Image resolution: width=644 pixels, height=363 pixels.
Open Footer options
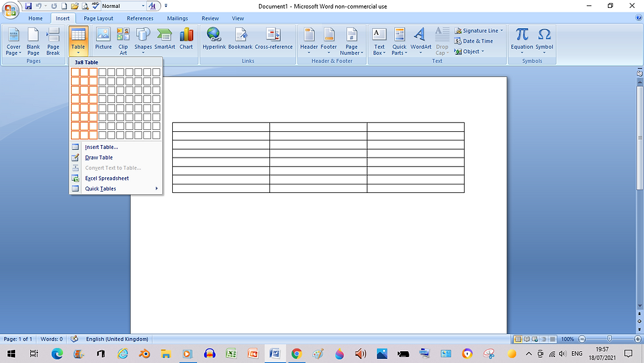click(329, 41)
